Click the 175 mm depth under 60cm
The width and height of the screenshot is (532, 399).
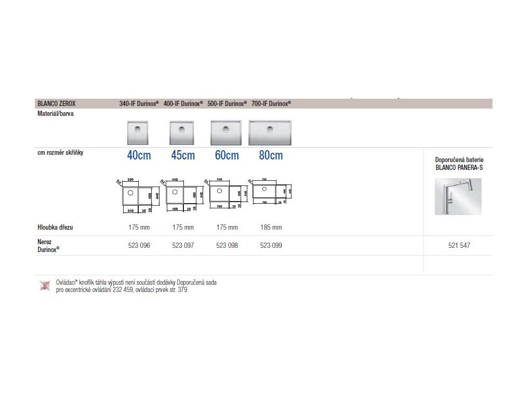click(x=227, y=228)
